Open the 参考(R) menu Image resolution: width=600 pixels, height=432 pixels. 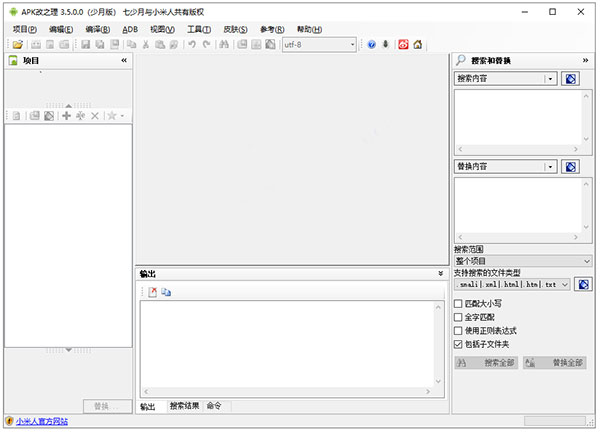[272, 29]
